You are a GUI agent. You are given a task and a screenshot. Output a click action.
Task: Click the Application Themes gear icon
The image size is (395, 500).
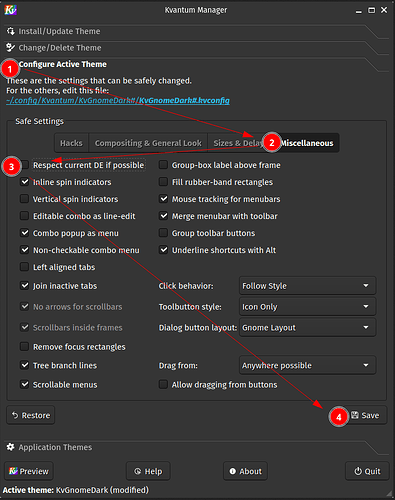11,447
